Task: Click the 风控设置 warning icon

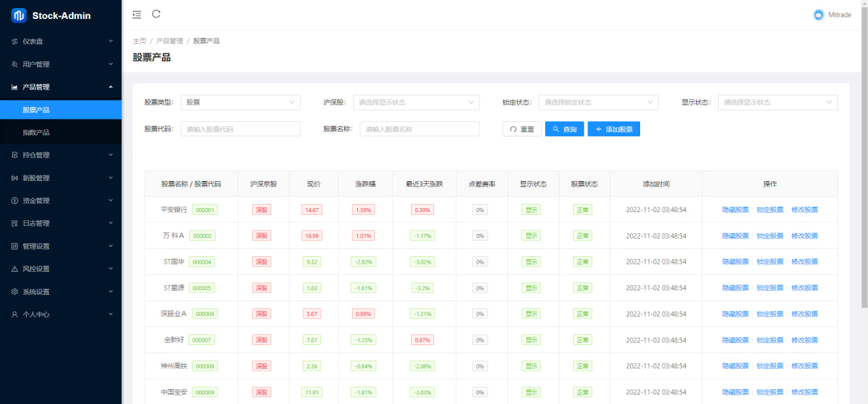Action: pos(15,269)
